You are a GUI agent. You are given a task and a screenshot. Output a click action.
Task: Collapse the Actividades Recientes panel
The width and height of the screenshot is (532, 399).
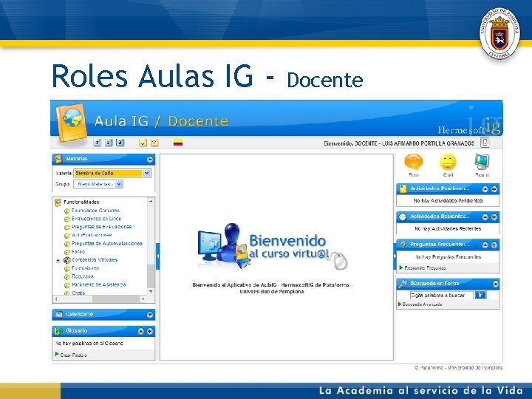click(x=485, y=216)
